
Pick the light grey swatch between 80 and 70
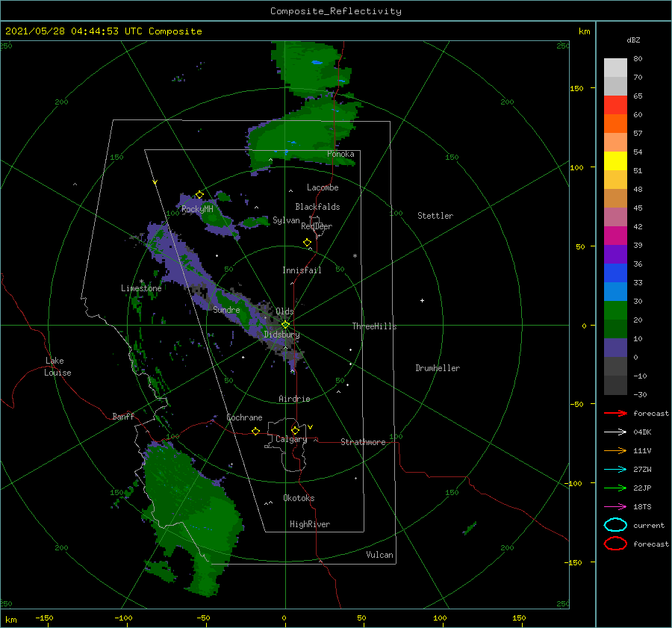615,67
